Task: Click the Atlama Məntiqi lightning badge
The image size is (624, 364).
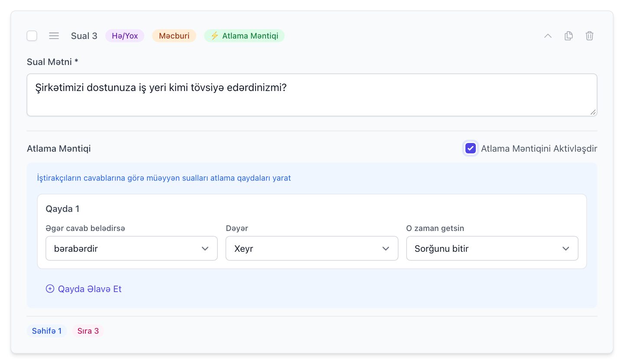Action: pos(244,36)
